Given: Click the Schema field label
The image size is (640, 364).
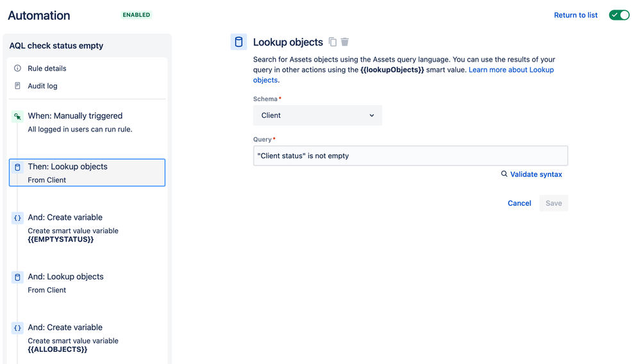Looking at the screenshot, I should click(265, 99).
